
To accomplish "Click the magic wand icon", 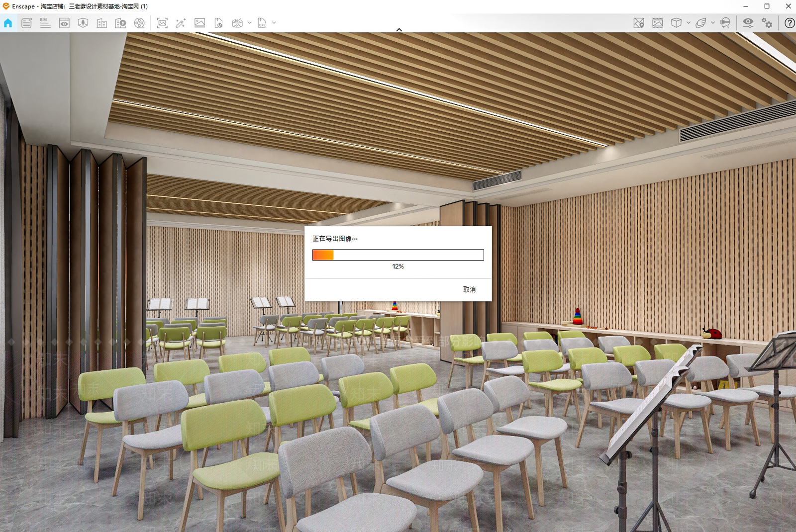I will click(x=181, y=23).
